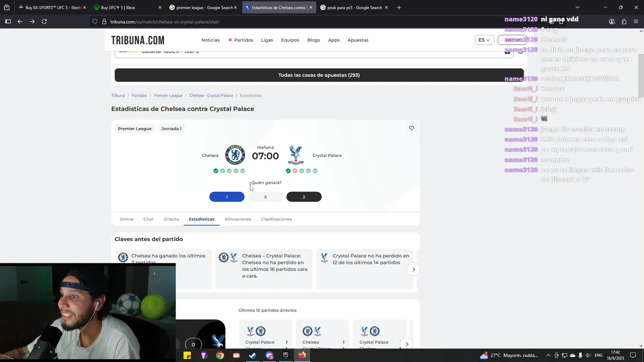Click the Jornada 1 tag chip

click(172, 129)
